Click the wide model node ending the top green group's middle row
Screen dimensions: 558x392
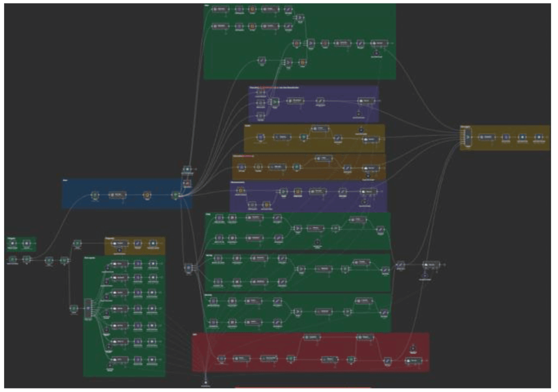coord(380,43)
